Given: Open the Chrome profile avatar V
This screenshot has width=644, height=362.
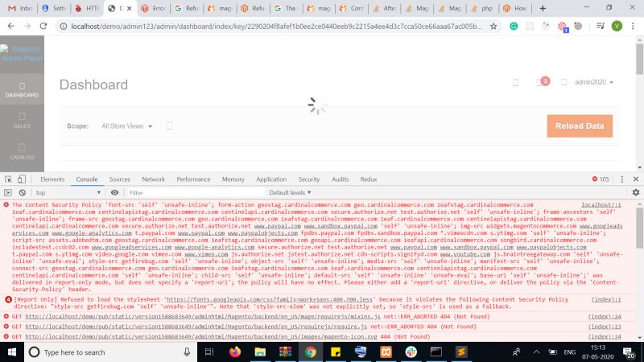Looking at the screenshot, I should pyautogui.click(x=617, y=27).
